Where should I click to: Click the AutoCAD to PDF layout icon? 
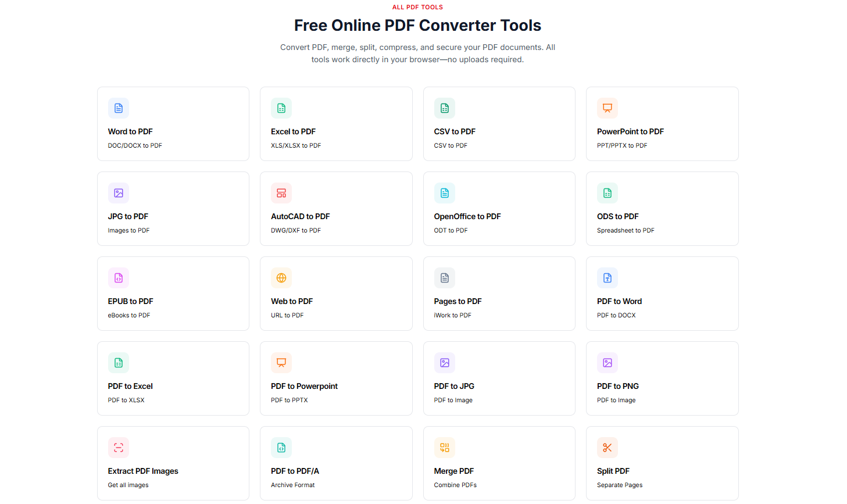coord(281,193)
